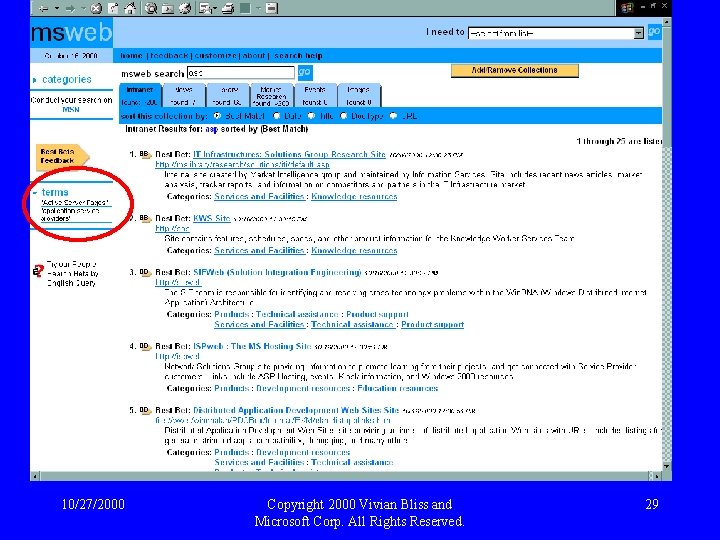Click Best Bet icon beside result 5
The image size is (720, 540).
[x=145, y=410]
